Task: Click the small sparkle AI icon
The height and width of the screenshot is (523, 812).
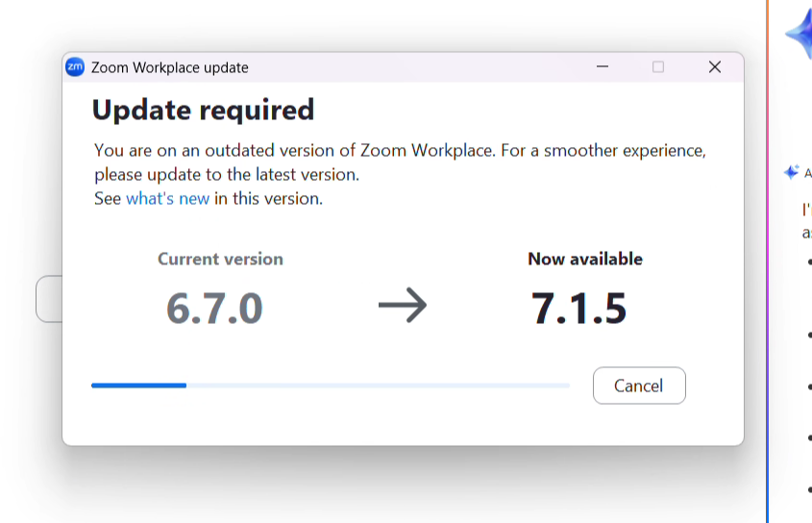Action: (791, 172)
